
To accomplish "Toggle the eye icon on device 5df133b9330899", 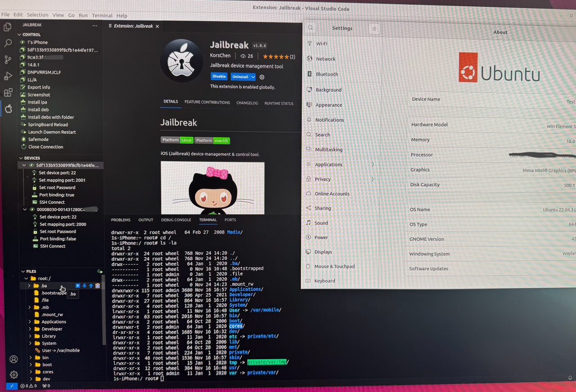I will coord(32,165).
